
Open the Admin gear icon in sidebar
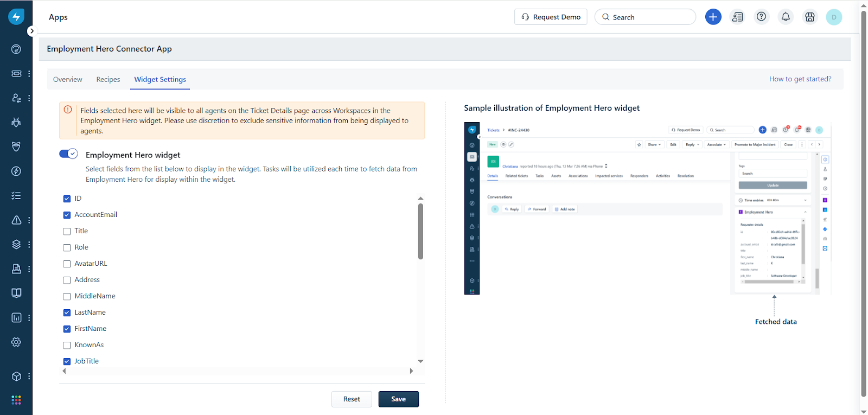(16, 342)
